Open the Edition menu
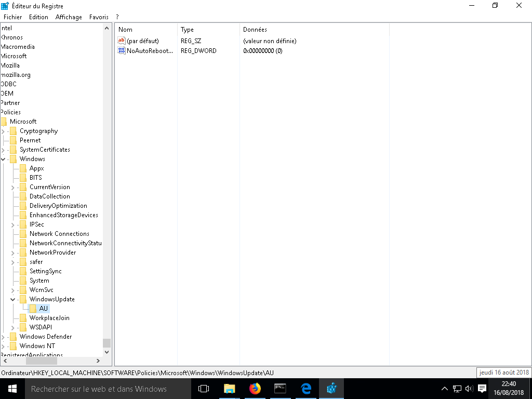The height and width of the screenshot is (399, 532). [x=38, y=17]
